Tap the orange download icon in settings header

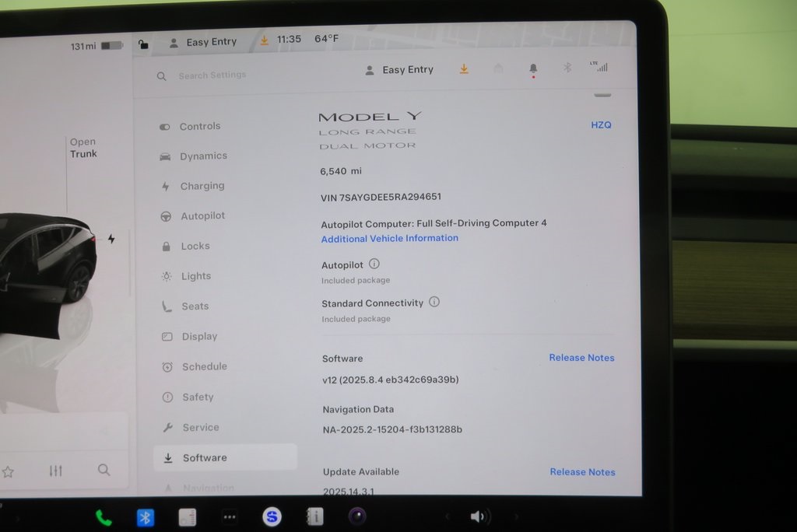[464, 69]
